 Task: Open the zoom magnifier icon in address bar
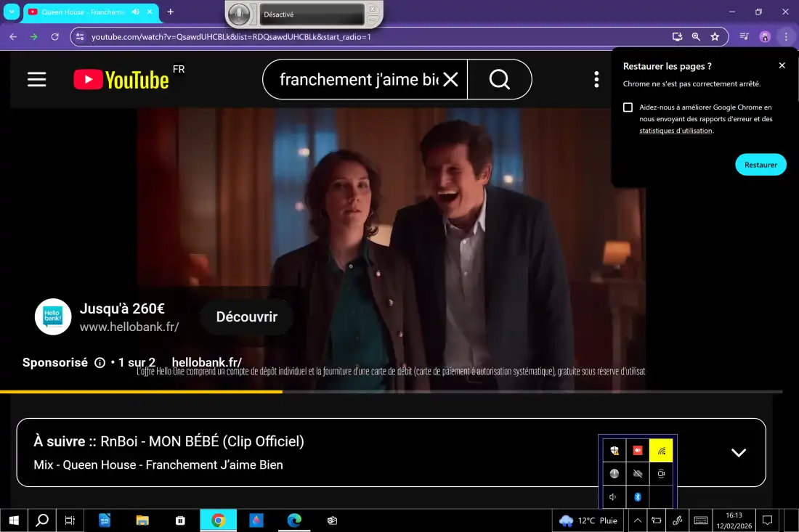point(696,36)
